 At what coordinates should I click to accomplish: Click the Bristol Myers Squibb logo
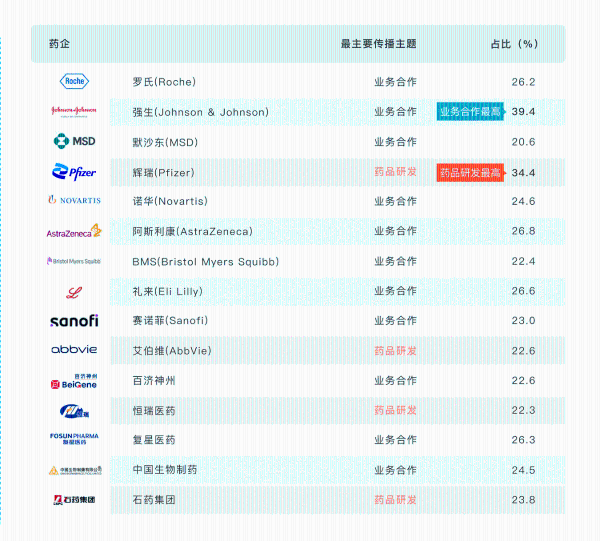click(74, 261)
